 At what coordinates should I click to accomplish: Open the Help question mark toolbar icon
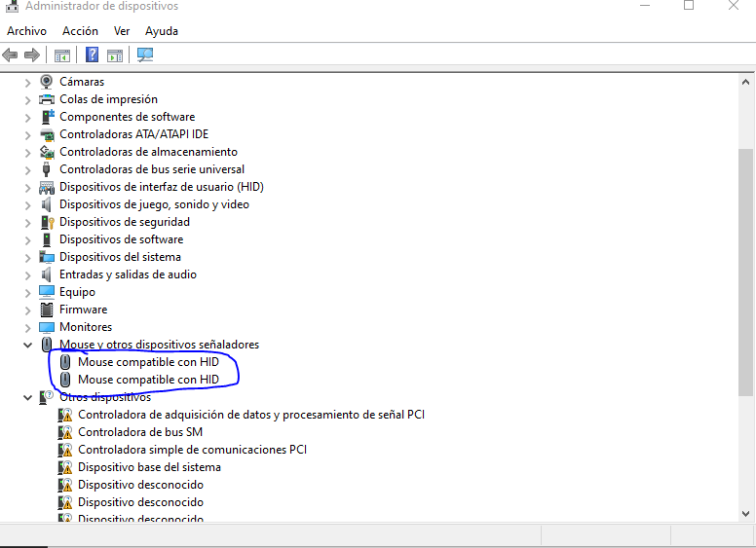(x=92, y=55)
